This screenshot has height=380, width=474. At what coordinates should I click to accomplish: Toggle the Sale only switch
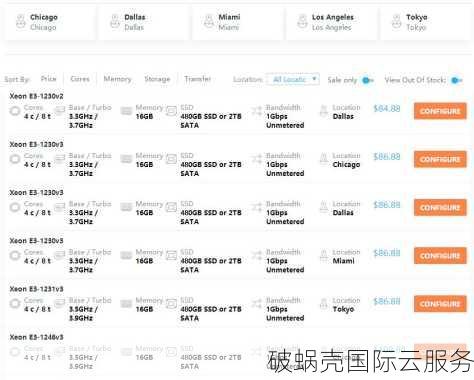(x=368, y=80)
